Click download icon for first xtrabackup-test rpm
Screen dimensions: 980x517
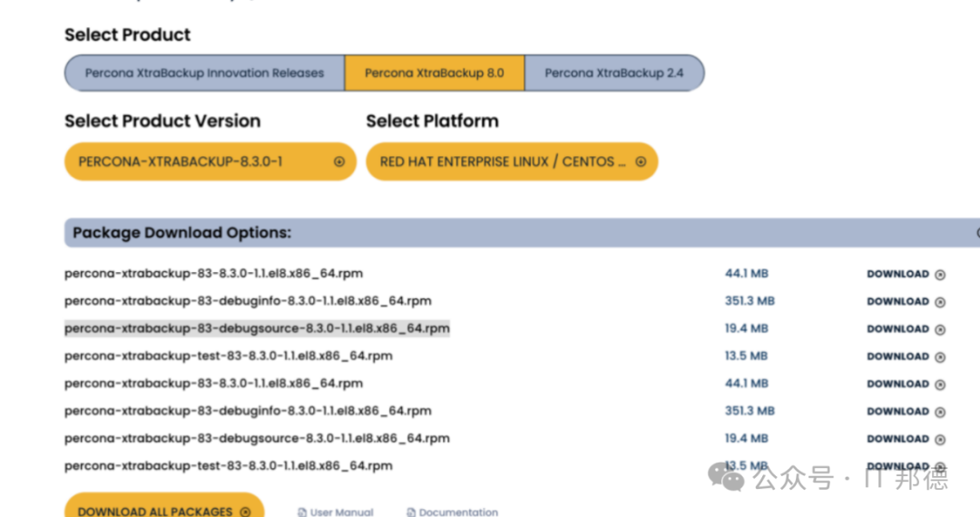(x=940, y=357)
